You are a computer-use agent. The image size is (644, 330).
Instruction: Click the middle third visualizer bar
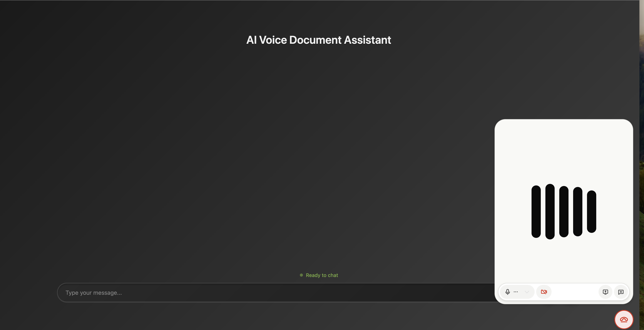coord(564,211)
